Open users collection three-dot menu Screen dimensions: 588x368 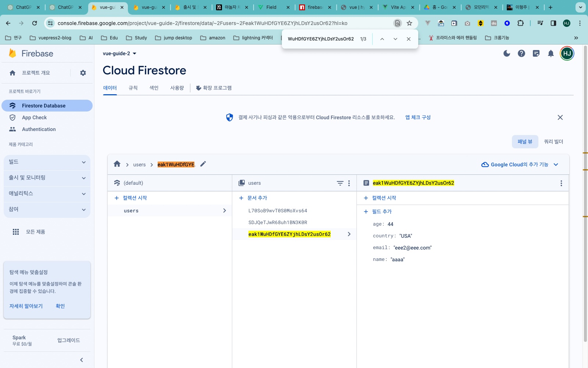click(349, 183)
